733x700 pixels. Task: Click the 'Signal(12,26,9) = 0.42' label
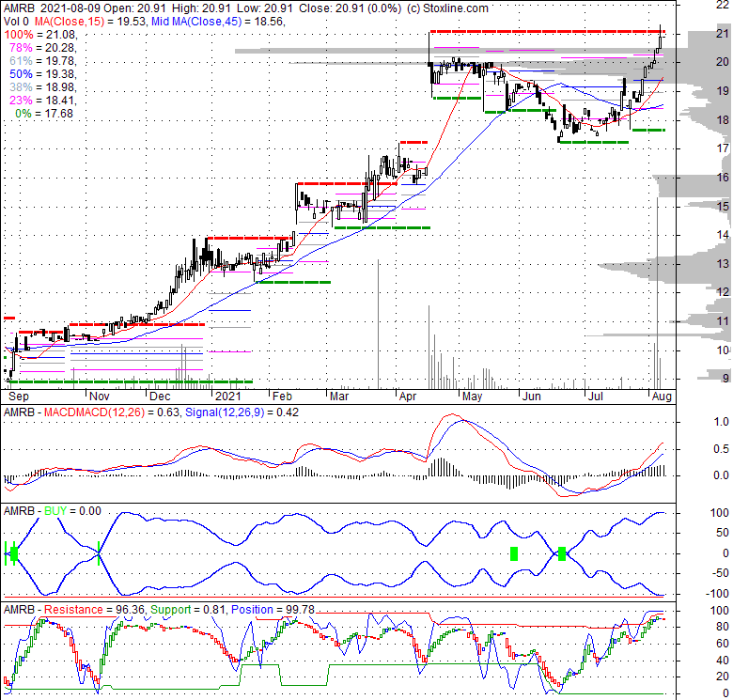[242, 412]
